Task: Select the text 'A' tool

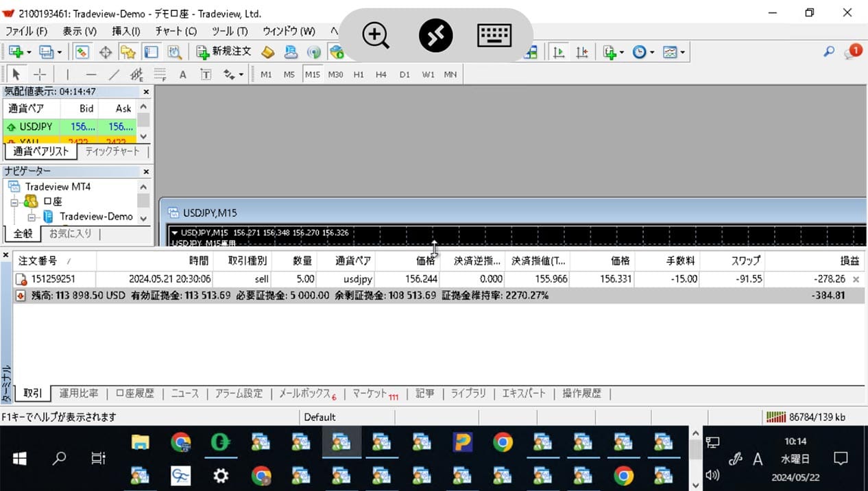Action: point(183,74)
